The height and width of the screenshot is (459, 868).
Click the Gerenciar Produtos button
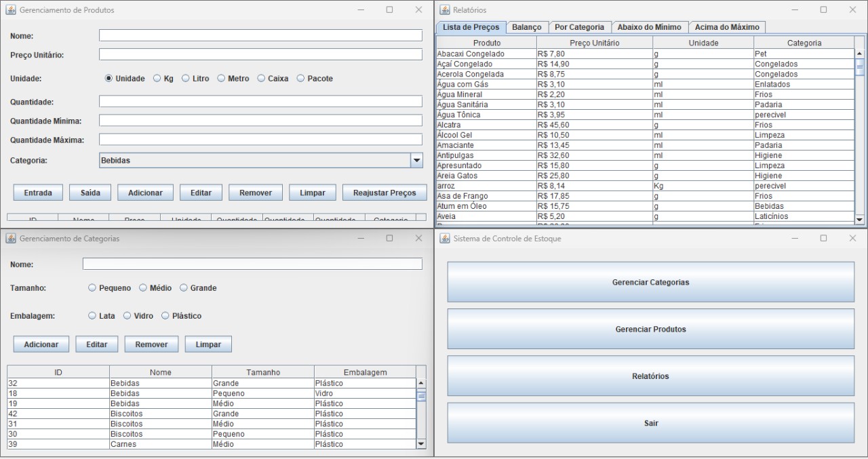point(651,329)
